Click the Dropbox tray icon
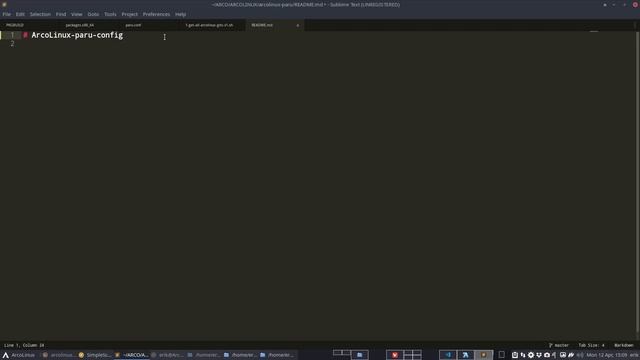Viewport: 640px width, 360px height. tap(539, 355)
